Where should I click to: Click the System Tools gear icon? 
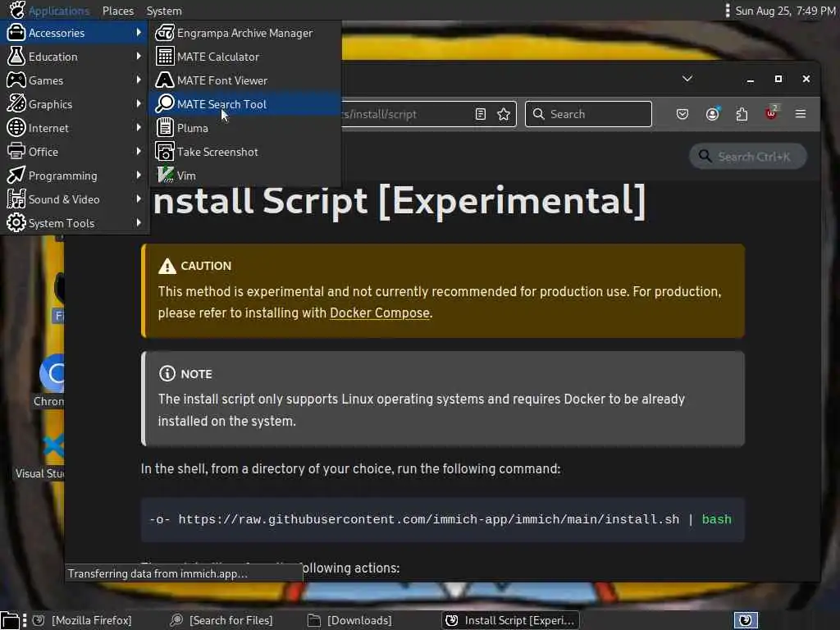[x=16, y=223]
